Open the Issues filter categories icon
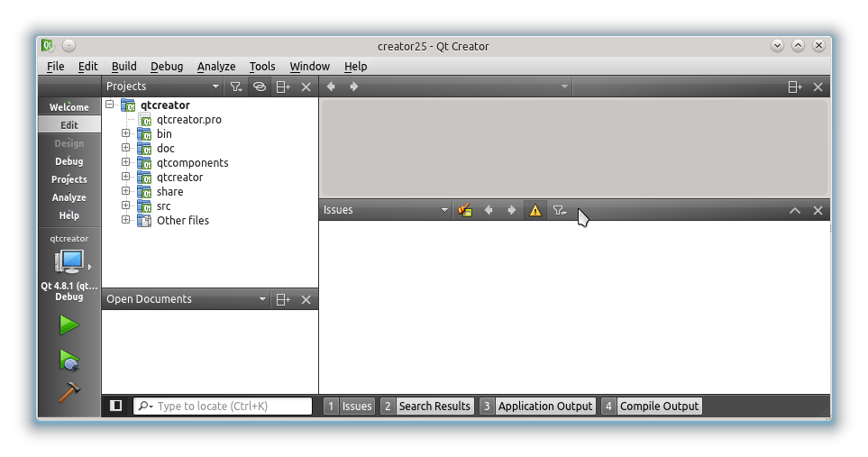 click(x=560, y=210)
